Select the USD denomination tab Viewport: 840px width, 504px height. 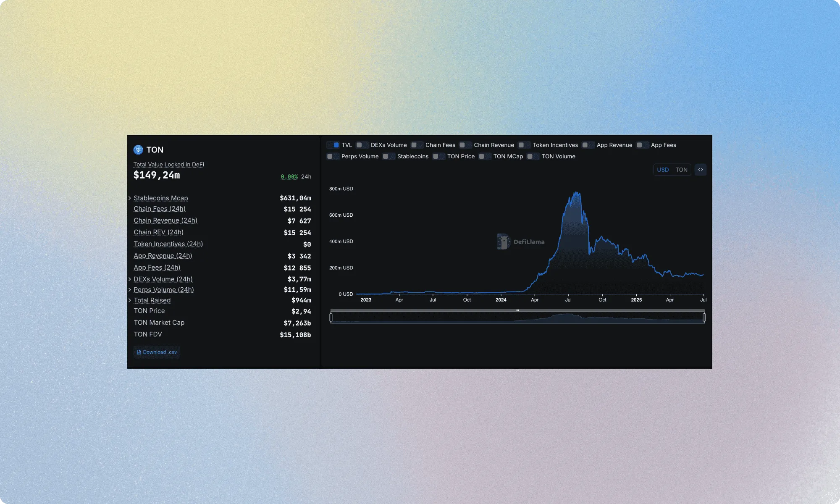click(x=663, y=170)
